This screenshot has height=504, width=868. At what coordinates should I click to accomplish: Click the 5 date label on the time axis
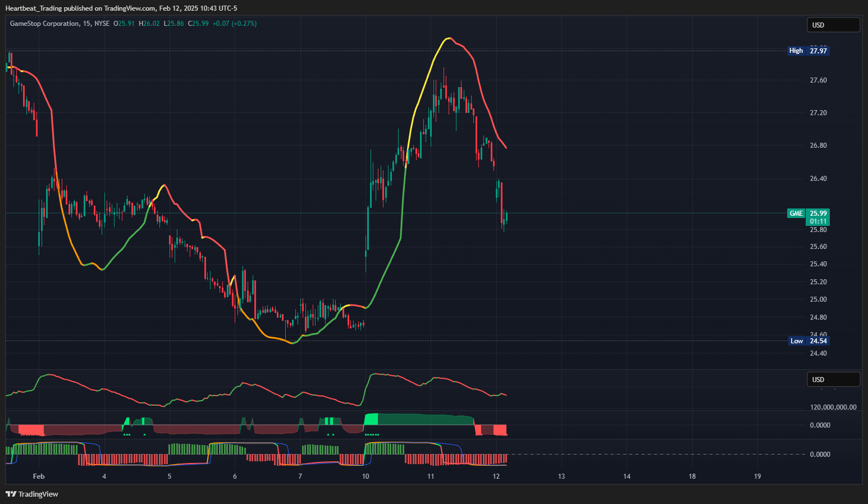click(170, 476)
